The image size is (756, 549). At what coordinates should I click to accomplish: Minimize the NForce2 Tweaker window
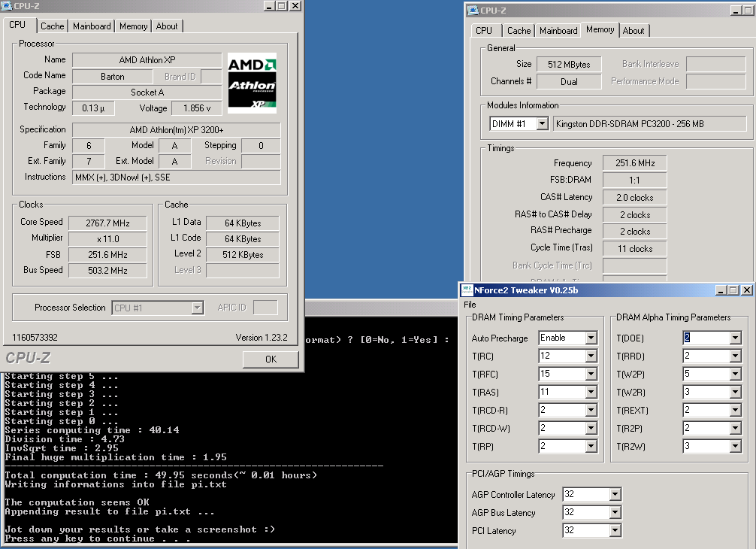pyautogui.click(x=721, y=290)
